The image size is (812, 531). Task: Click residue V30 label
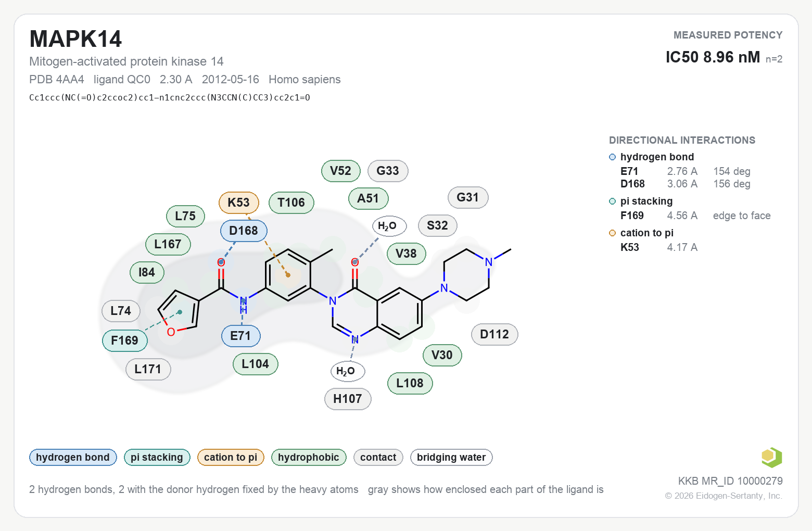tap(442, 355)
